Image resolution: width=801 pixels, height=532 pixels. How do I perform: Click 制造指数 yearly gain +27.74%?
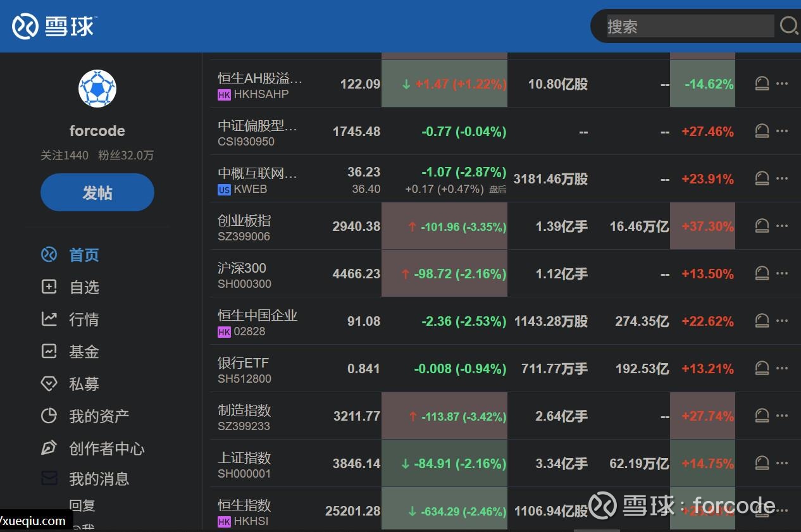tap(707, 416)
